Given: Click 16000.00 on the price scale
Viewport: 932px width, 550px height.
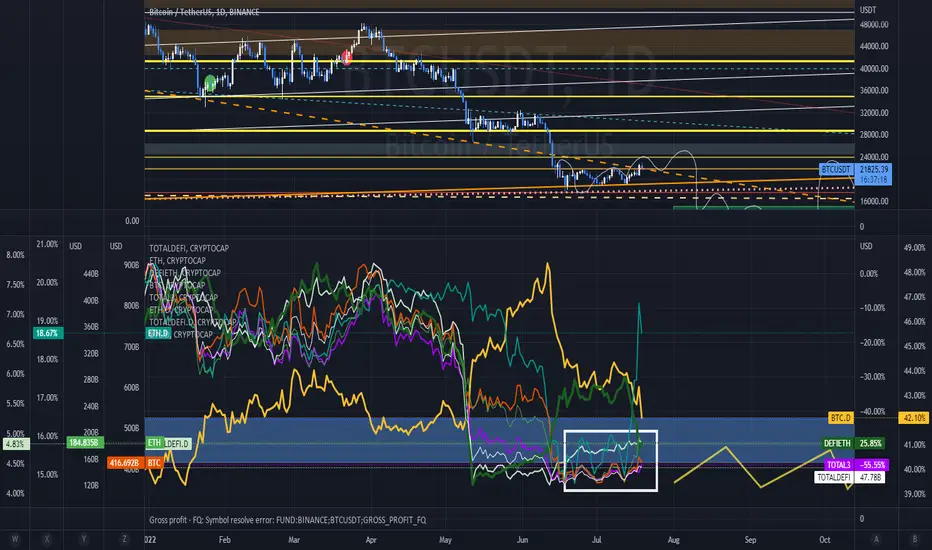Looking at the screenshot, I should [x=874, y=202].
